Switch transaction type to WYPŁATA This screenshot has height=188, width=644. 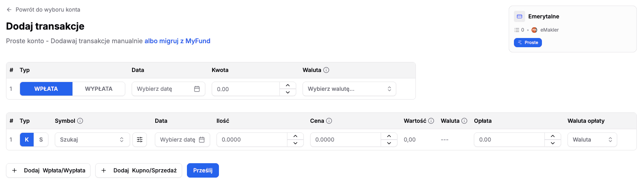[x=98, y=89]
